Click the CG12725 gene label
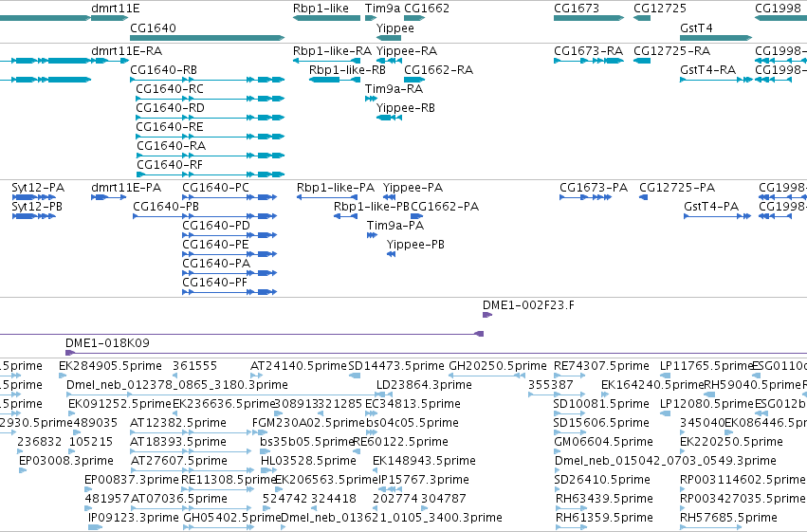The height and width of the screenshot is (532, 807). (x=660, y=9)
